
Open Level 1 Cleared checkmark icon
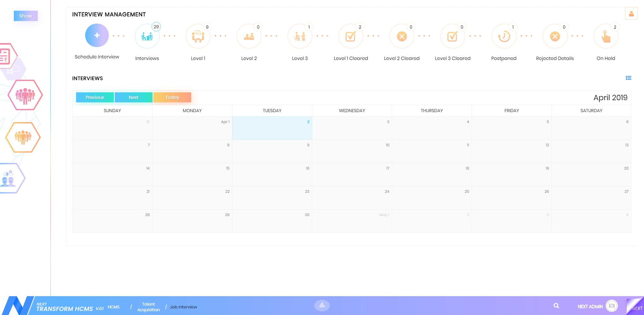coord(351,36)
